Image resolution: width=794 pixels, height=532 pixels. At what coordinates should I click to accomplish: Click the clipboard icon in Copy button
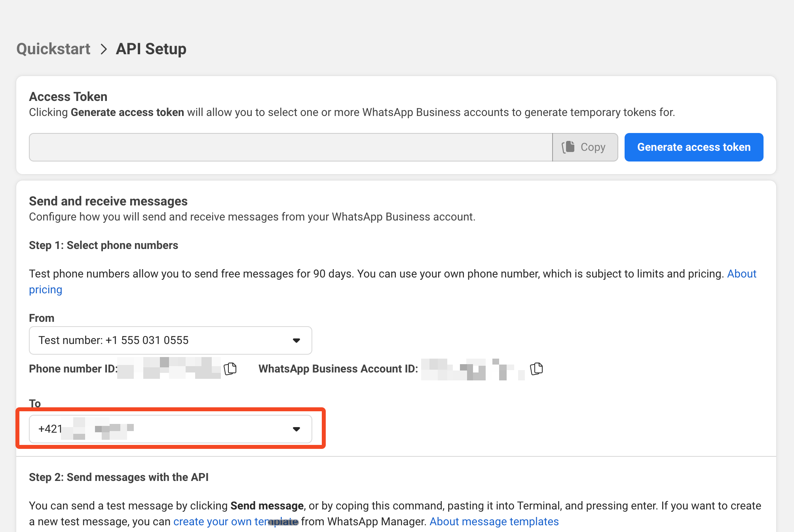pos(568,147)
